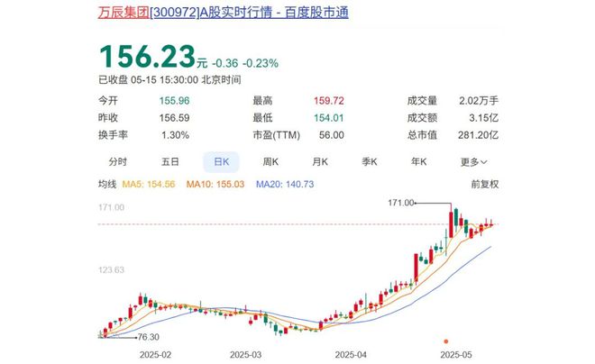Click the 换手率 value 1.30%
This screenshot has height=364, width=595.
click(175, 135)
